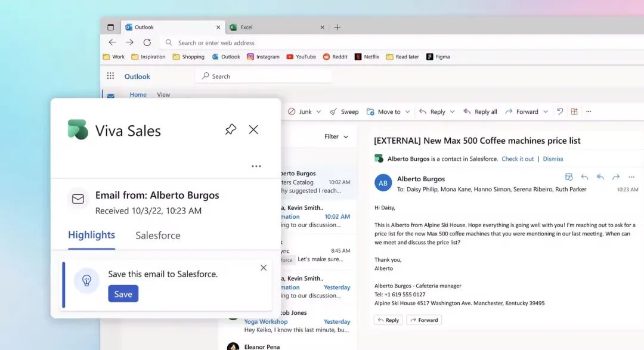Click Sweep in the toolbar

coord(344,111)
